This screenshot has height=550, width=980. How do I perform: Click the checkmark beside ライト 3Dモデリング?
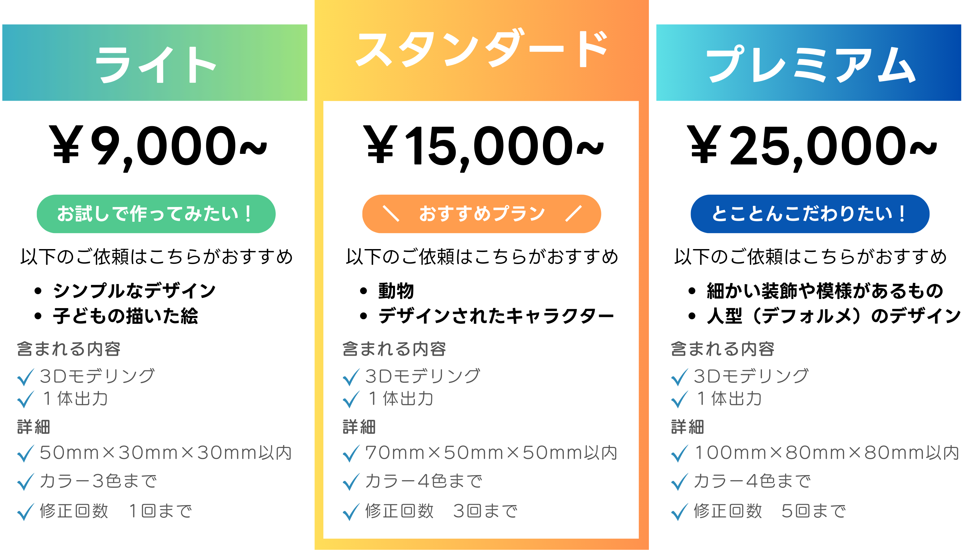(26, 377)
